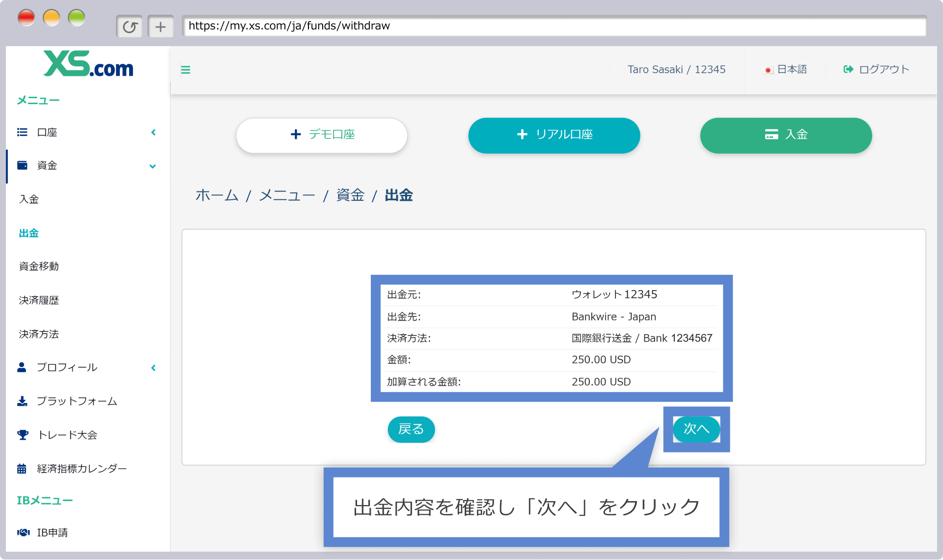
Task: Expand the プロフィール menu chevron
Action: click(153, 368)
